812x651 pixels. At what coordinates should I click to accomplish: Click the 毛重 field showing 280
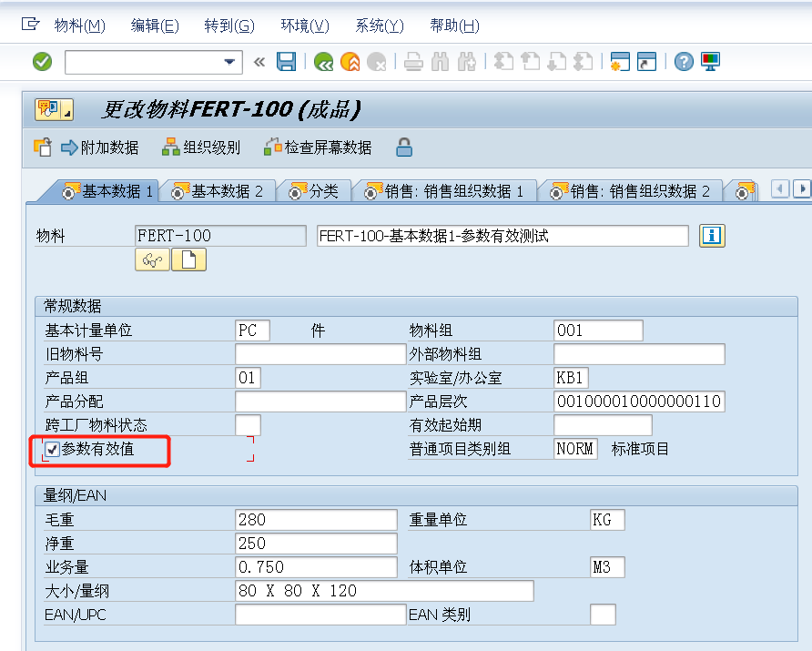point(316,520)
